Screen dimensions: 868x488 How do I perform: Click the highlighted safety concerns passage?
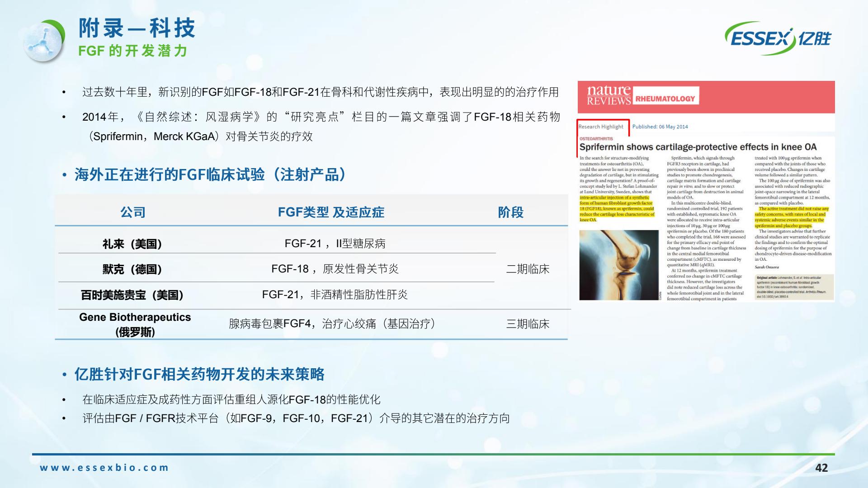pos(791,217)
